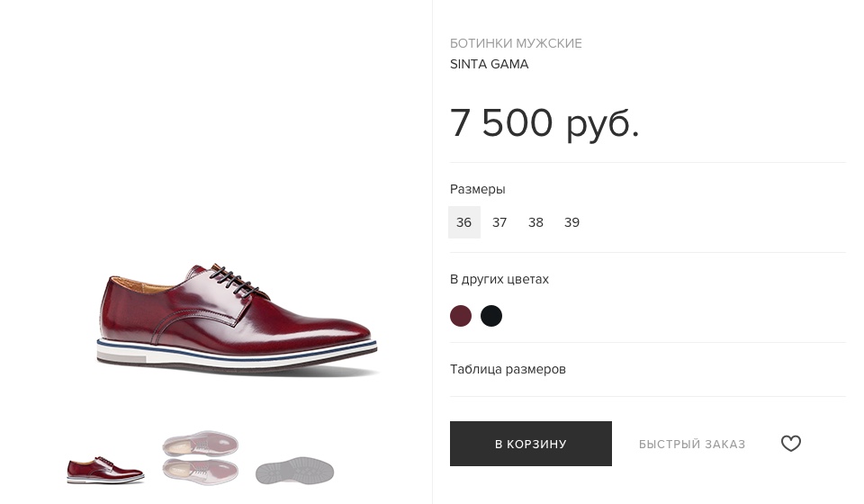This screenshot has height=504, width=864.
Task: Add shoe to wishlist with heart icon
Action: coord(790,444)
